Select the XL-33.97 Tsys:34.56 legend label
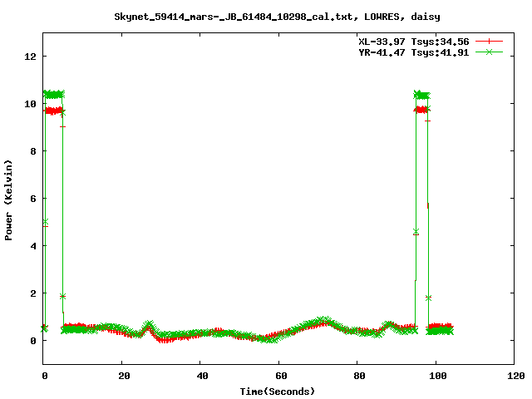 (414, 42)
